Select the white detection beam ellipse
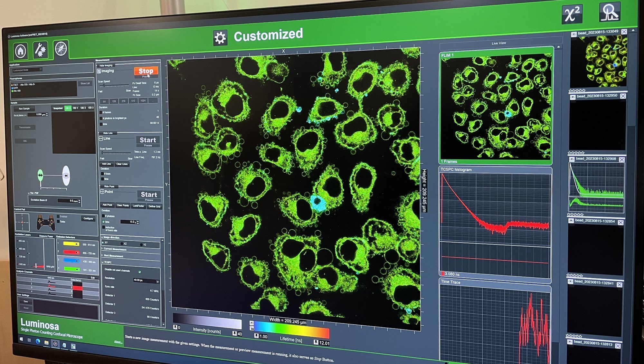The width and height of the screenshot is (644, 364). click(66, 176)
